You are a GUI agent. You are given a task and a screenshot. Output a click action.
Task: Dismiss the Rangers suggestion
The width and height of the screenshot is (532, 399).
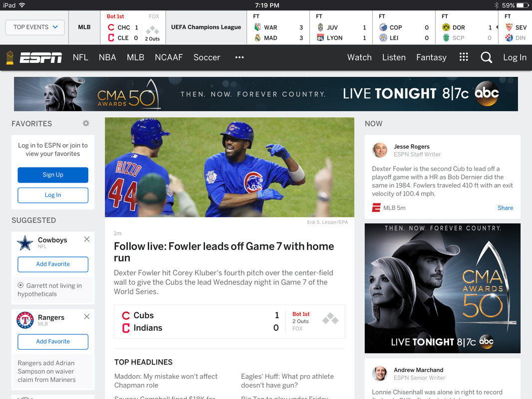87,317
